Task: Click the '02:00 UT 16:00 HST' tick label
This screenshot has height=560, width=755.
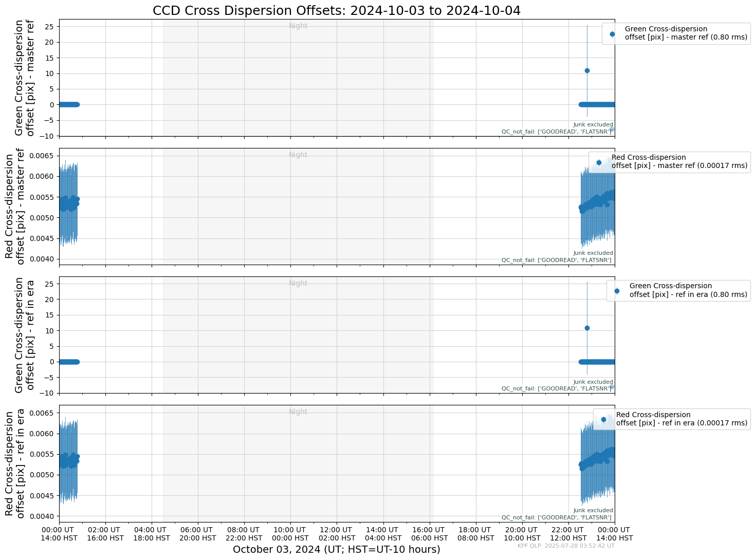Action: [105, 534]
